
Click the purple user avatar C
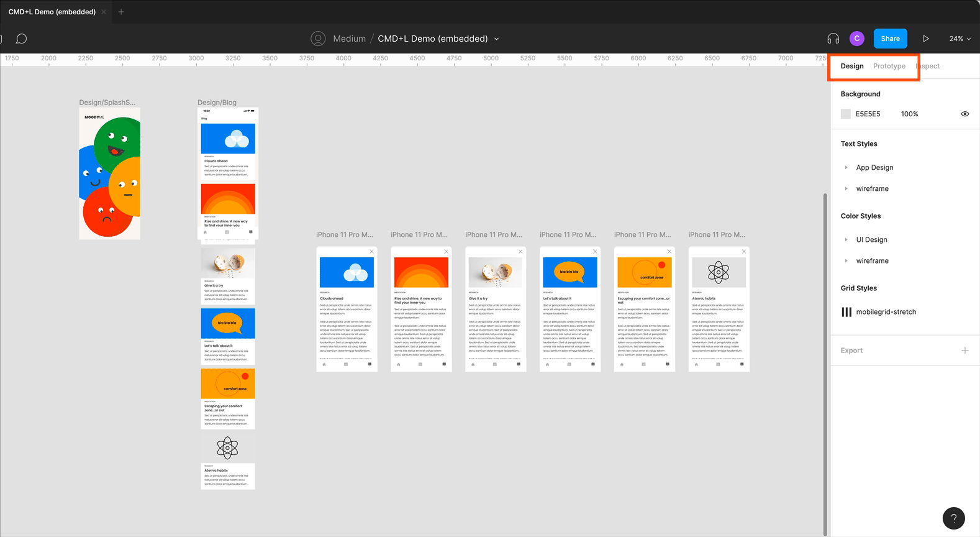pos(856,39)
